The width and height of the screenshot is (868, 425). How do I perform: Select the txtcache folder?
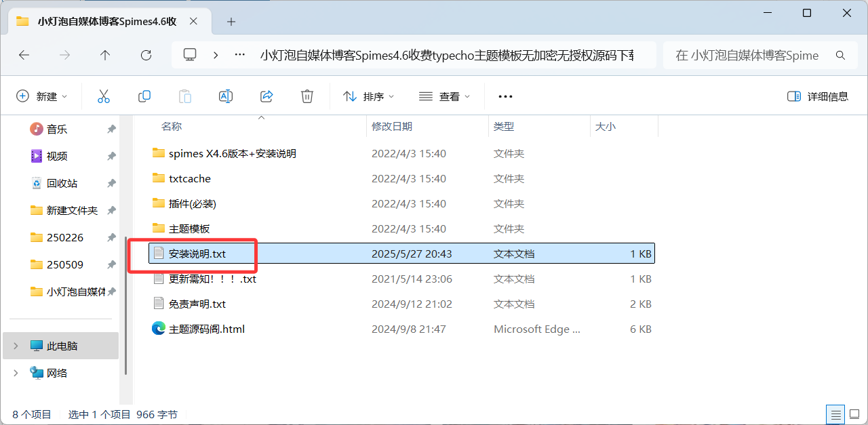pos(401,178)
